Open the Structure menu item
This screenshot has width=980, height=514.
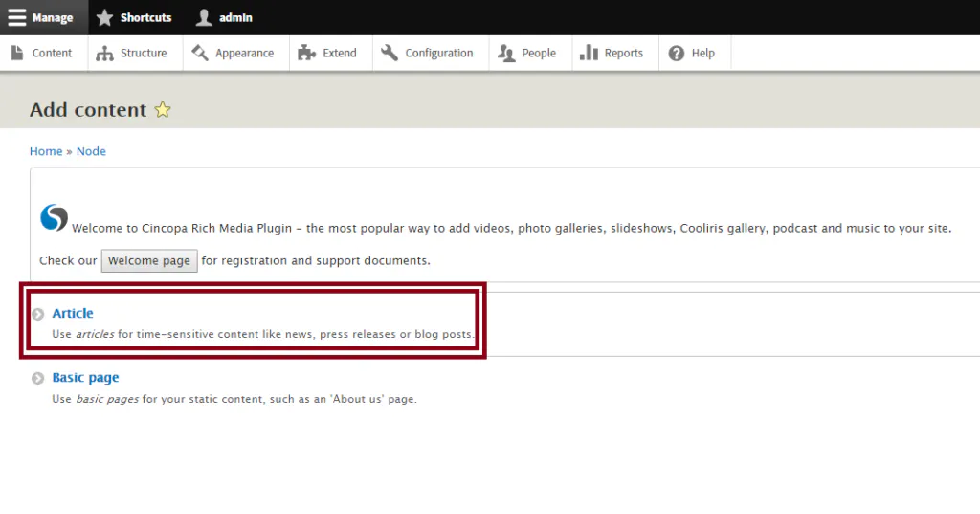(x=135, y=54)
